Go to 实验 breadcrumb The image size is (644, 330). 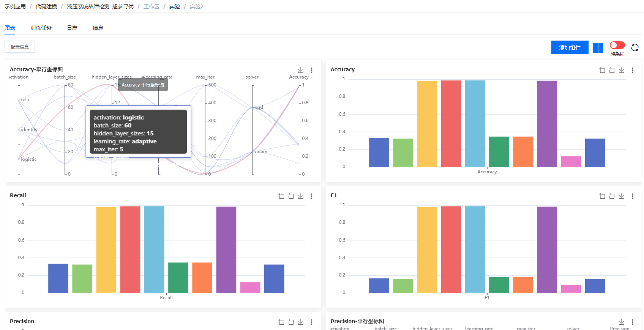(x=175, y=6)
